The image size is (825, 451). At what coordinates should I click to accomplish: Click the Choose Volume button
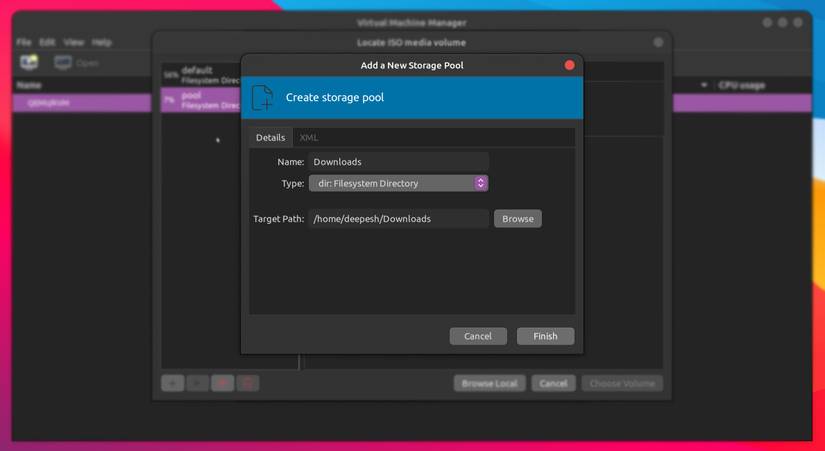click(622, 383)
